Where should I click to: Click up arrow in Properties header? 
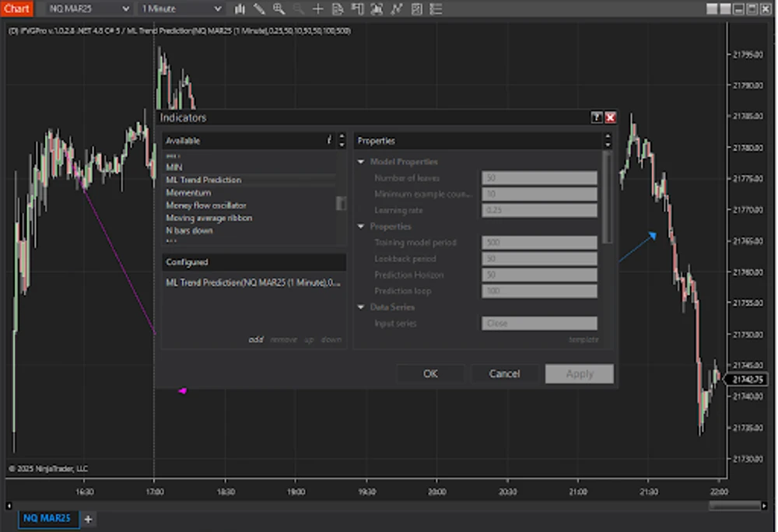(608, 136)
